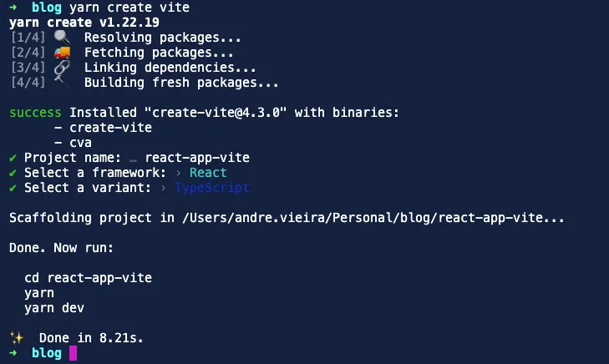Click the hammer emoji beside Building fresh packages
609x364 pixels.
(x=62, y=83)
